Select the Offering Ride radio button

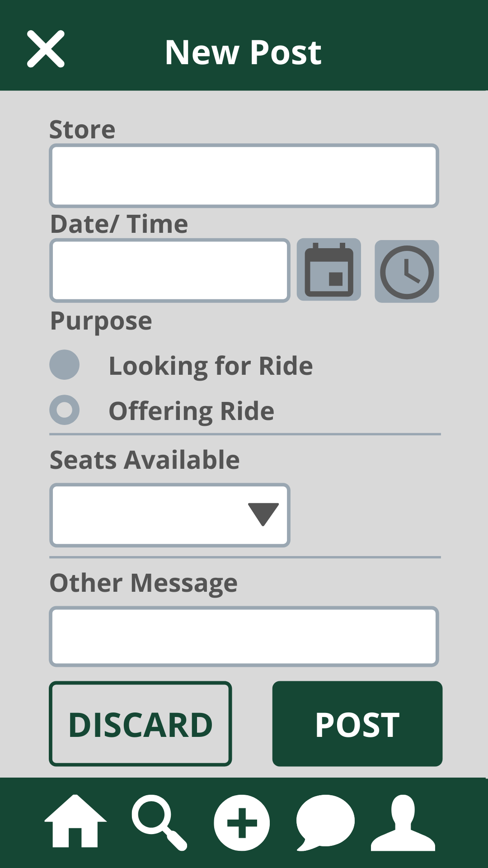pos(65,410)
